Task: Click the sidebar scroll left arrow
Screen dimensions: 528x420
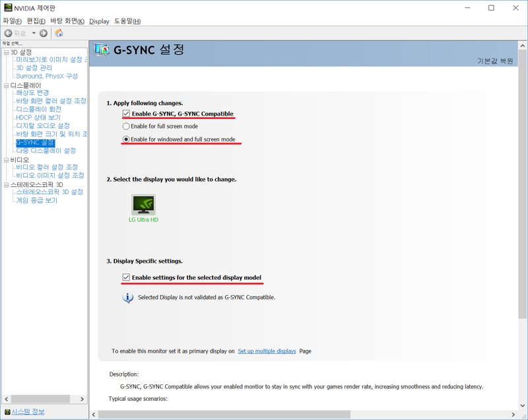Action: pyautogui.click(x=7, y=399)
